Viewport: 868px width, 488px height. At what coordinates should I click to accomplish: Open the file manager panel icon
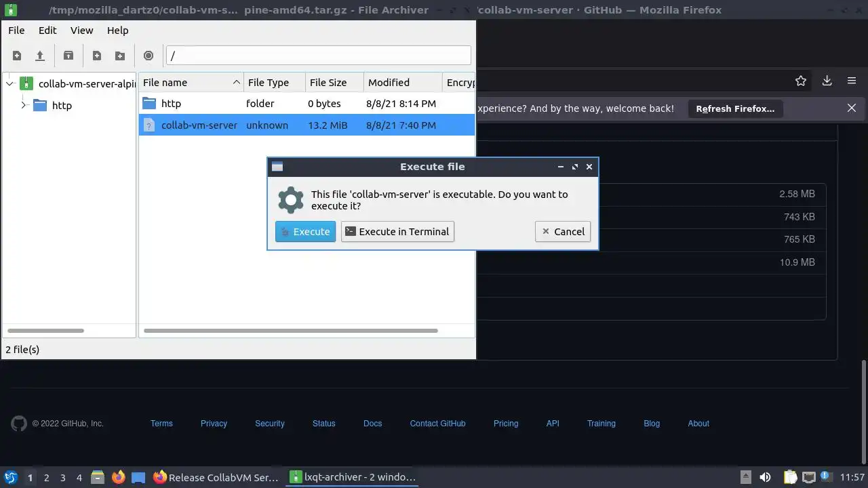[x=98, y=477]
